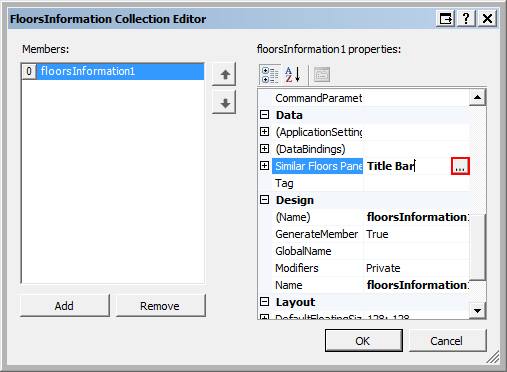This screenshot has height=372, width=507.
Task: Collapse the Data category
Action: [x=264, y=115]
